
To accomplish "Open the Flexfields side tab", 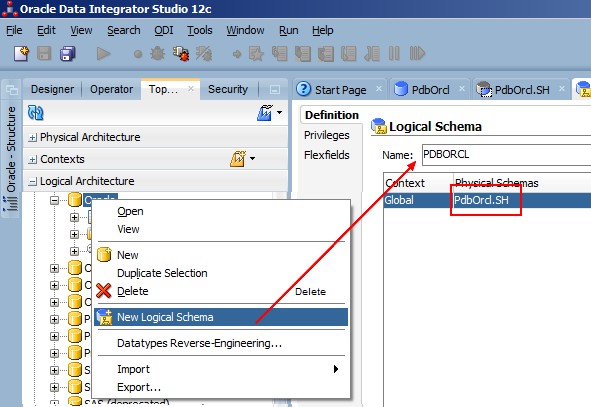I will pyautogui.click(x=327, y=155).
